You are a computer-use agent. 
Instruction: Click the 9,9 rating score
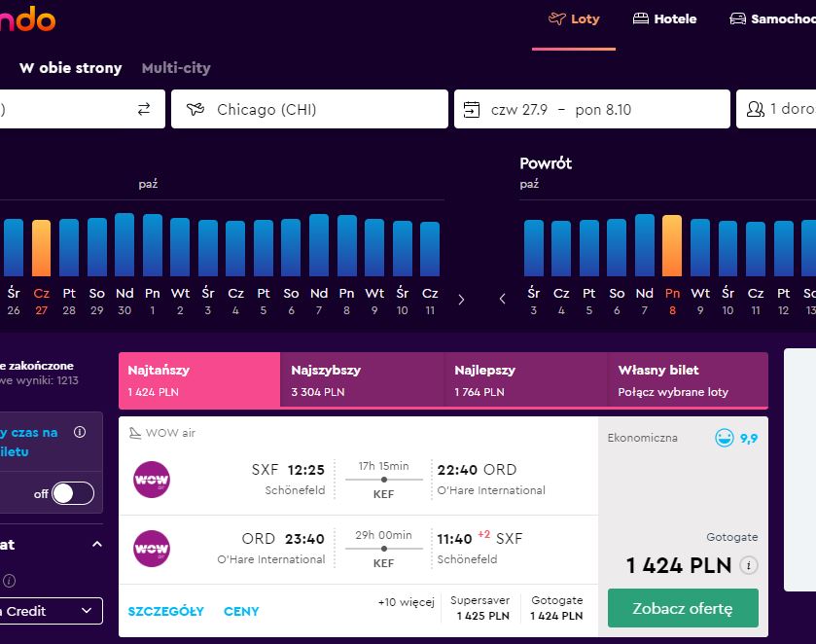coord(749,439)
